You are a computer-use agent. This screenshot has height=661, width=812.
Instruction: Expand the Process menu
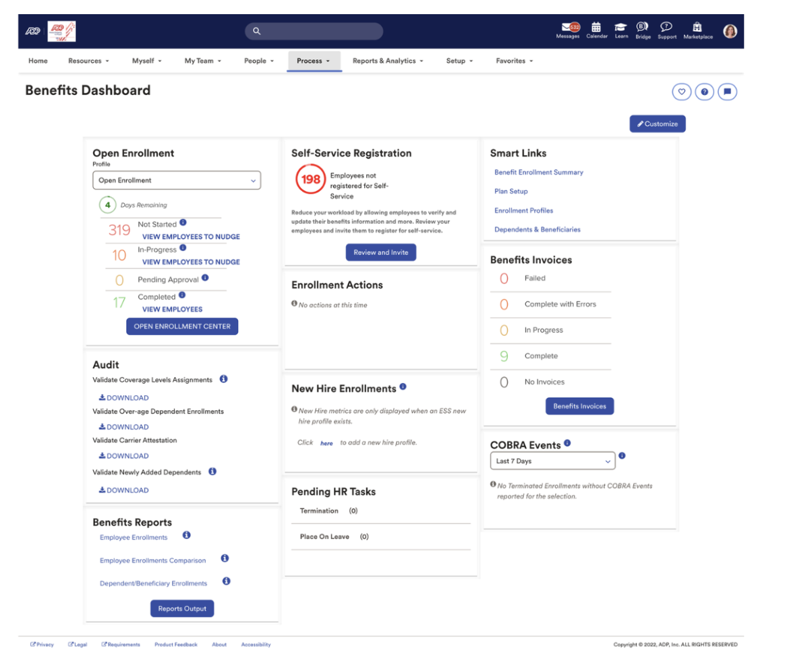point(314,60)
